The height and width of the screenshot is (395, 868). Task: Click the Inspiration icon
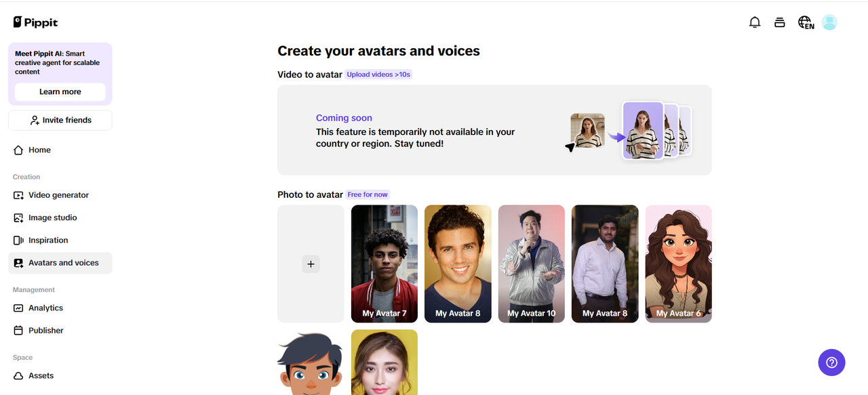pos(18,241)
